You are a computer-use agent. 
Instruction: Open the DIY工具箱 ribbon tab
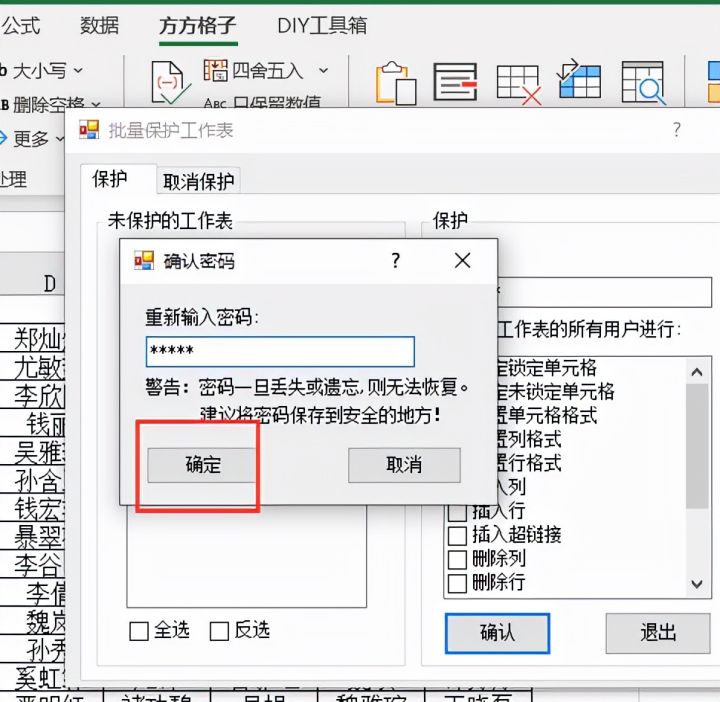pyautogui.click(x=322, y=26)
